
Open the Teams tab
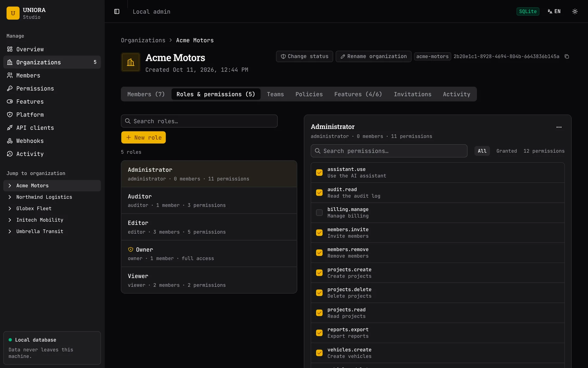(275, 94)
